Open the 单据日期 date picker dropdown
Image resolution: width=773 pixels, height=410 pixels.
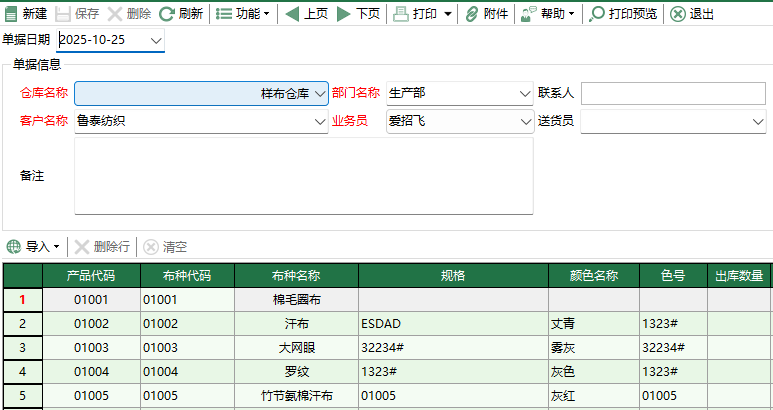coord(156,40)
